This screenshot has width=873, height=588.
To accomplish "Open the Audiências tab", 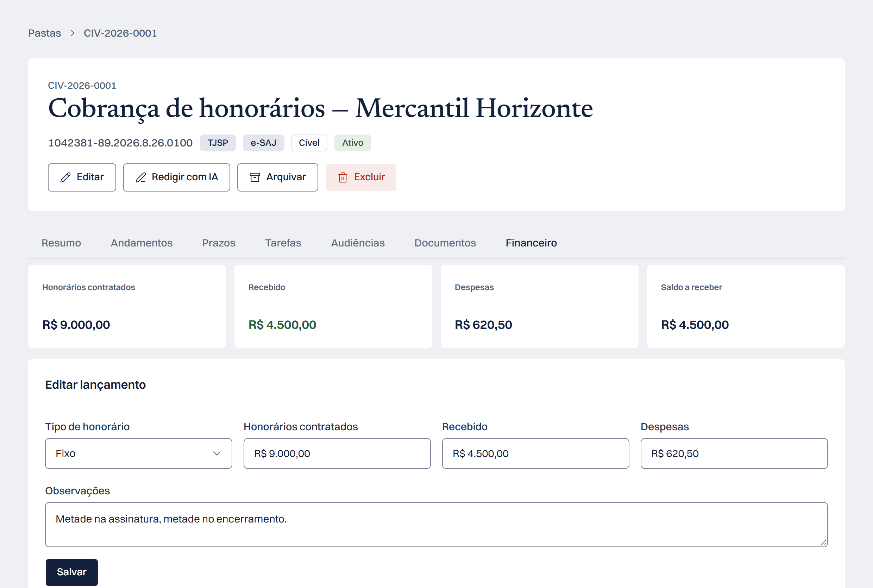I will tap(358, 243).
